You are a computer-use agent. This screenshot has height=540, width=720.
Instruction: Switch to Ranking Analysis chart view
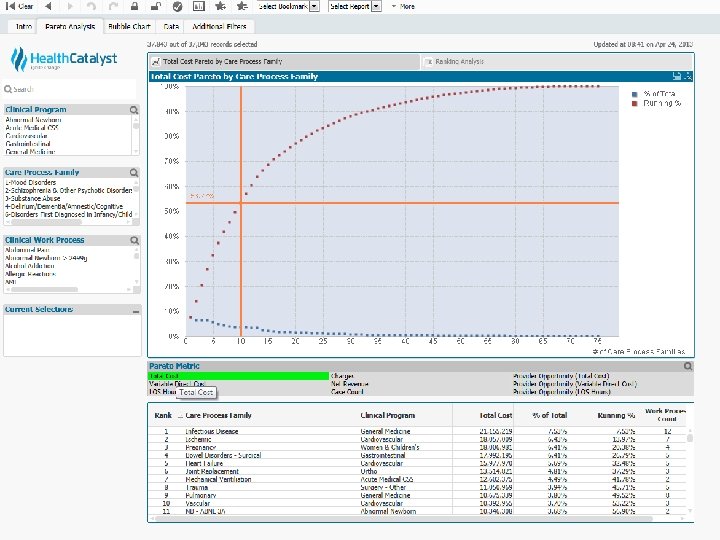point(557,62)
